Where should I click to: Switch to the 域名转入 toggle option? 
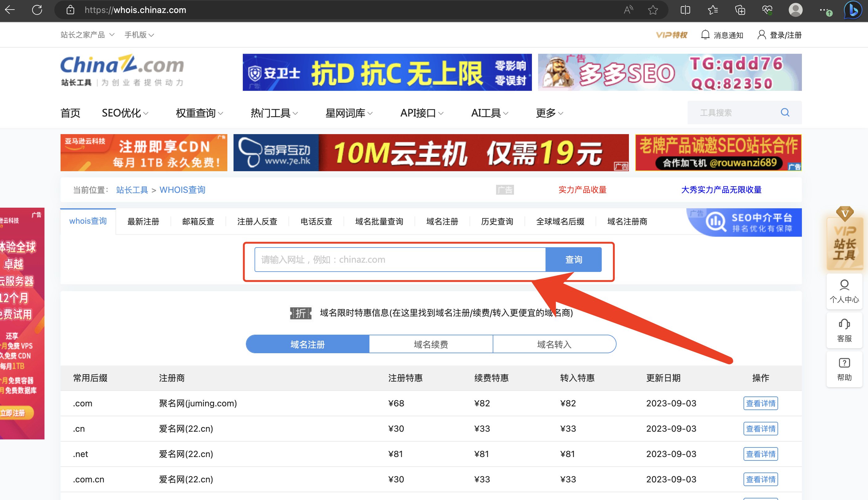pos(554,344)
